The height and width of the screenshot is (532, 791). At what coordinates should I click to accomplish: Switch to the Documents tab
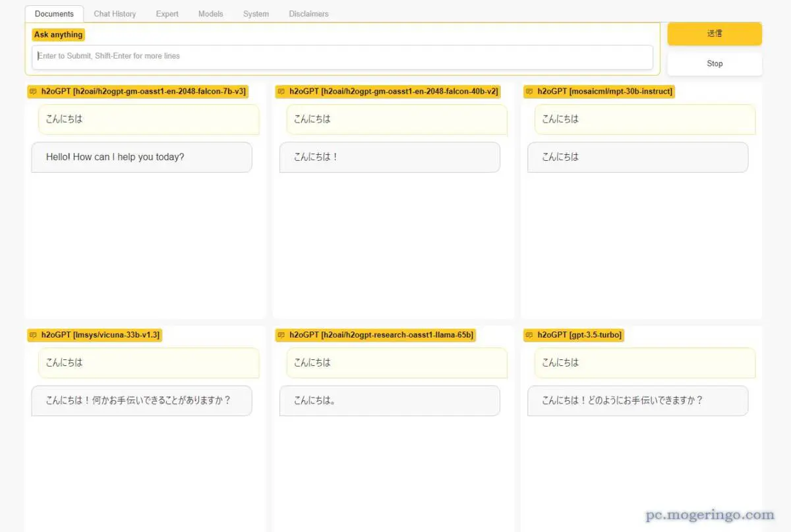click(54, 14)
